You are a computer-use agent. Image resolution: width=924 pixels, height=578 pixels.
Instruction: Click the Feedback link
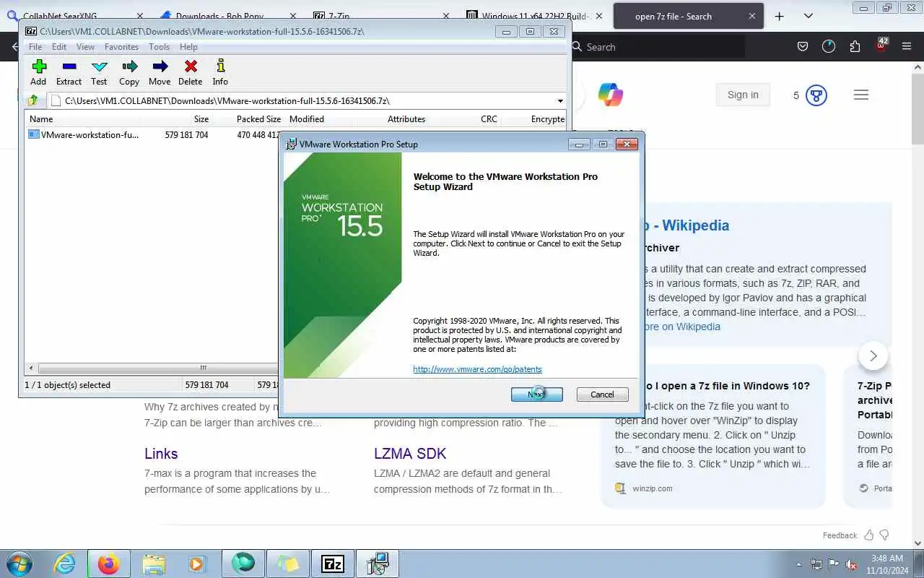click(840, 535)
